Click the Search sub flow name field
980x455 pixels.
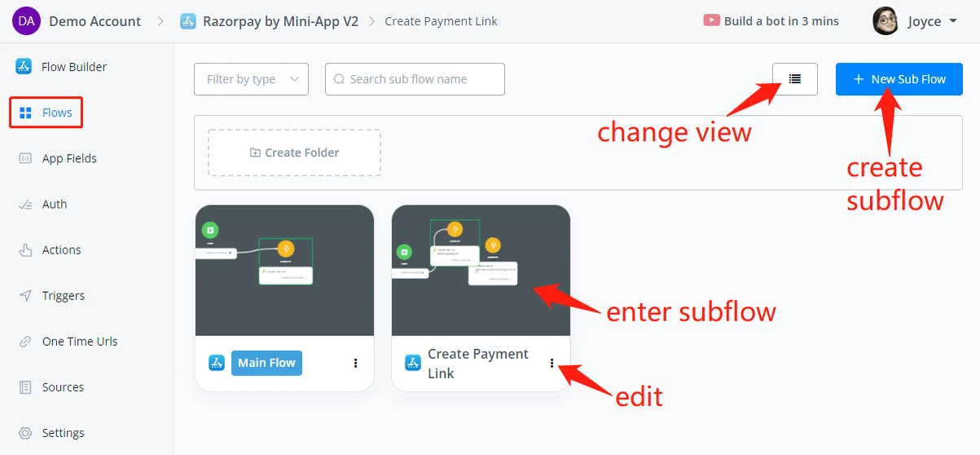click(x=415, y=79)
